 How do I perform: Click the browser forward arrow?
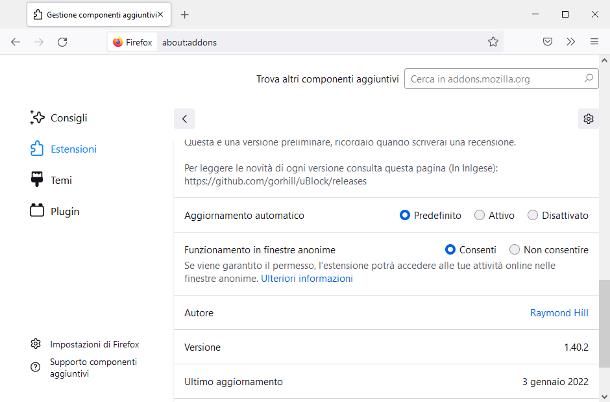coord(39,42)
